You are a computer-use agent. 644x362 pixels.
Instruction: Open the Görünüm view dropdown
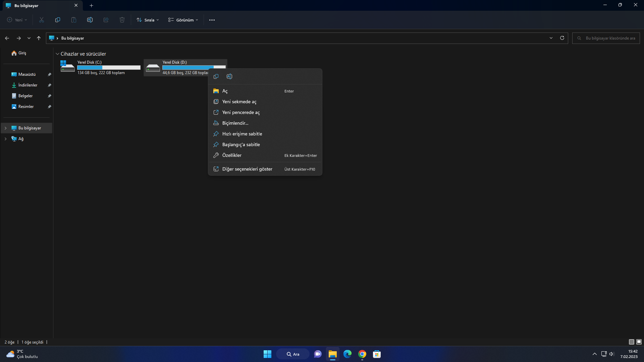tap(183, 20)
